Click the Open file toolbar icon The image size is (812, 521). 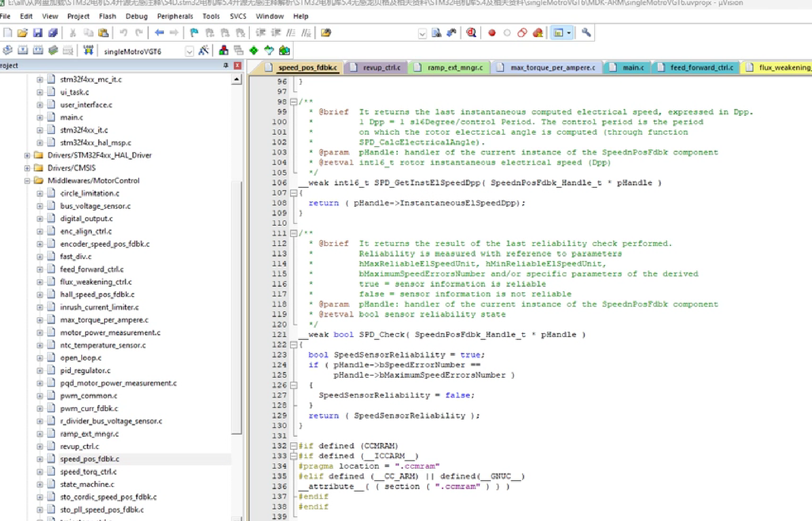point(22,33)
